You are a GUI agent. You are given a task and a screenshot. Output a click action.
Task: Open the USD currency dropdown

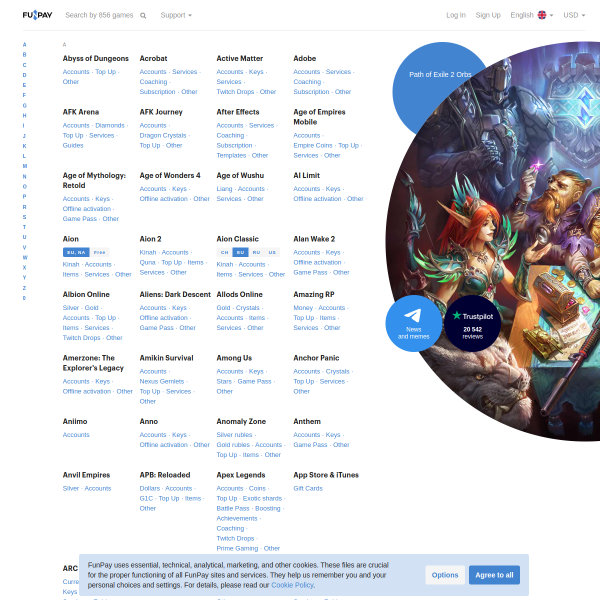(574, 15)
